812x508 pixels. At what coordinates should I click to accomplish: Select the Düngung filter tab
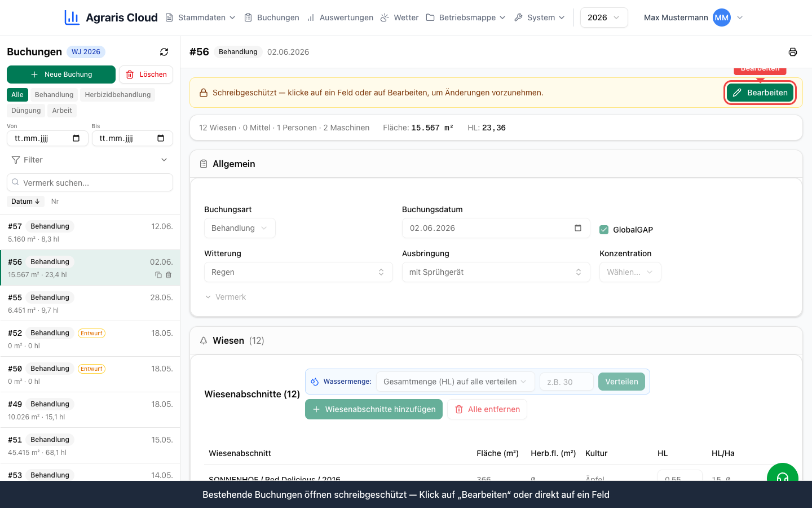coord(26,111)
